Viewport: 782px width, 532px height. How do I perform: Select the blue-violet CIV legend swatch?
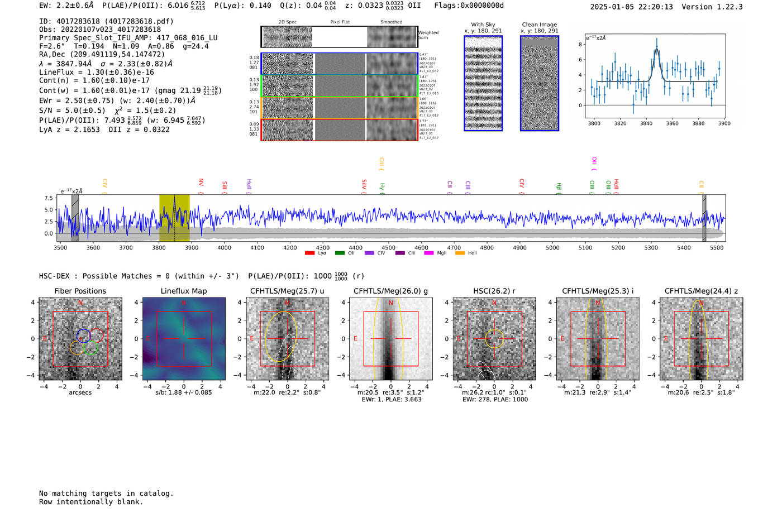click(369, 253)
